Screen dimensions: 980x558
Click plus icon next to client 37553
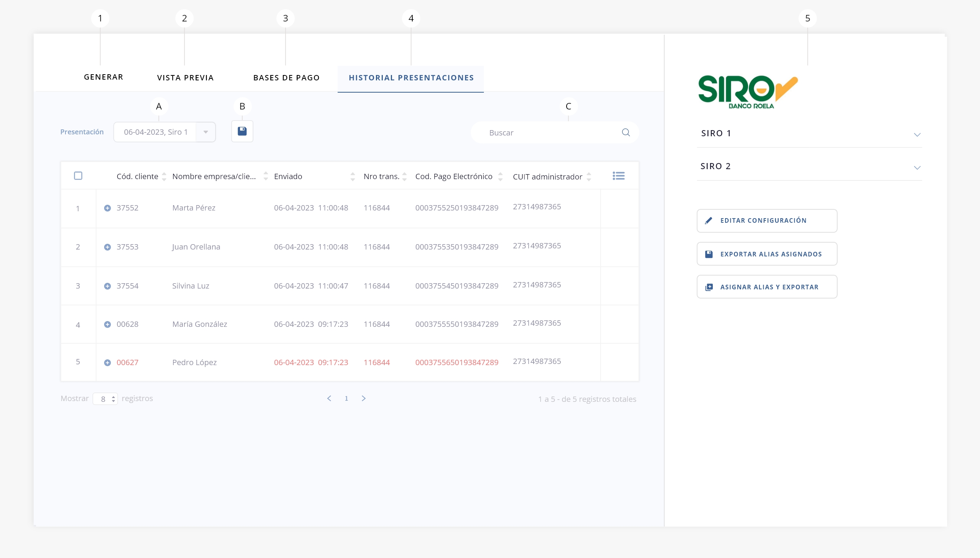click(x=107, y=247)
